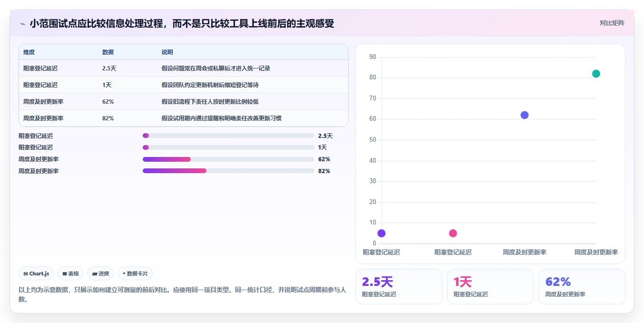Click the footnote starting 以上均为示意数据
644x323 pixels.
[x=183, y=294]
